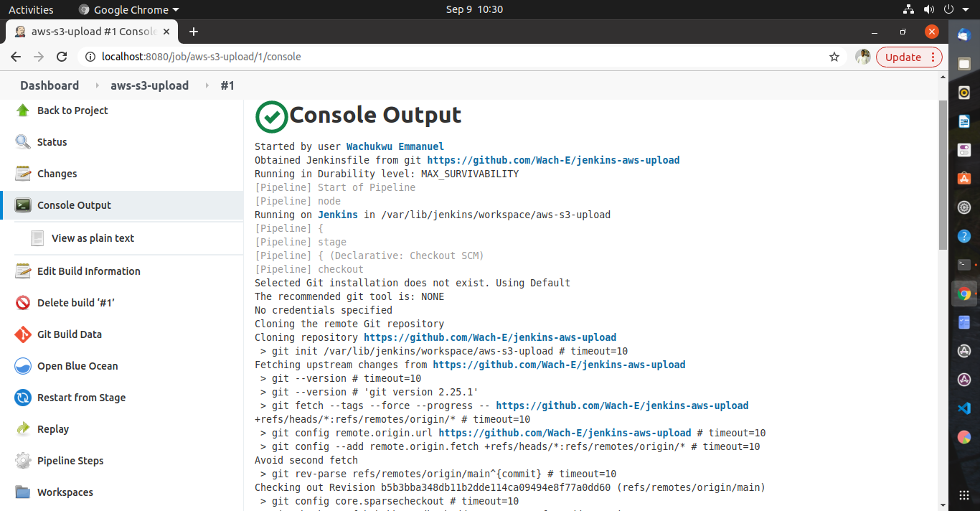Go to the Dashboard breadcrumb

click(x=50, y=85)
